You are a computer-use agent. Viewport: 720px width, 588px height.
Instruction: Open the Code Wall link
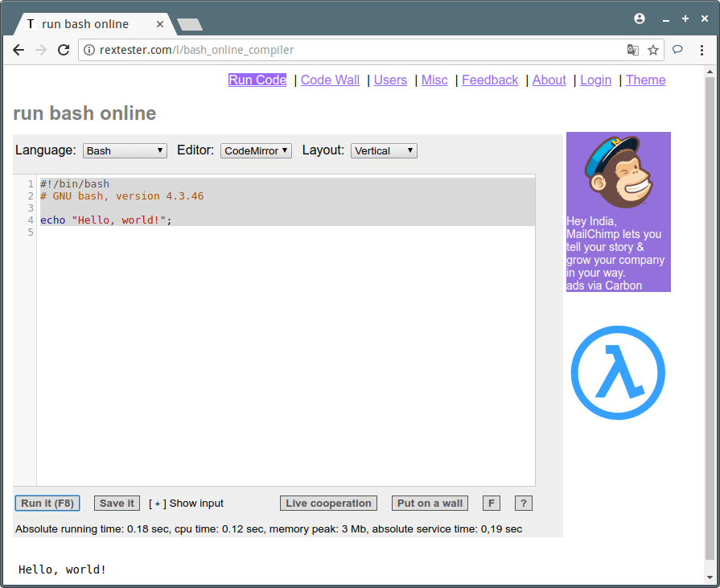(330, 80)
